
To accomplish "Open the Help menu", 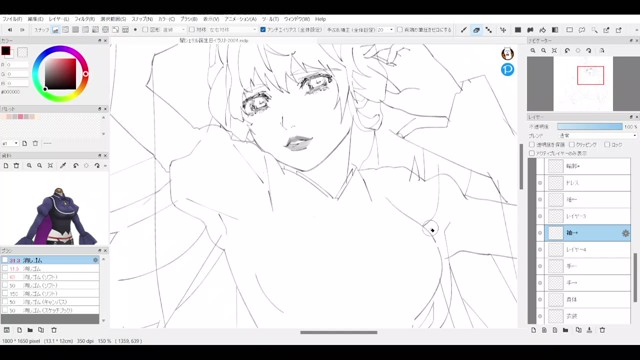I will (320, 19).
